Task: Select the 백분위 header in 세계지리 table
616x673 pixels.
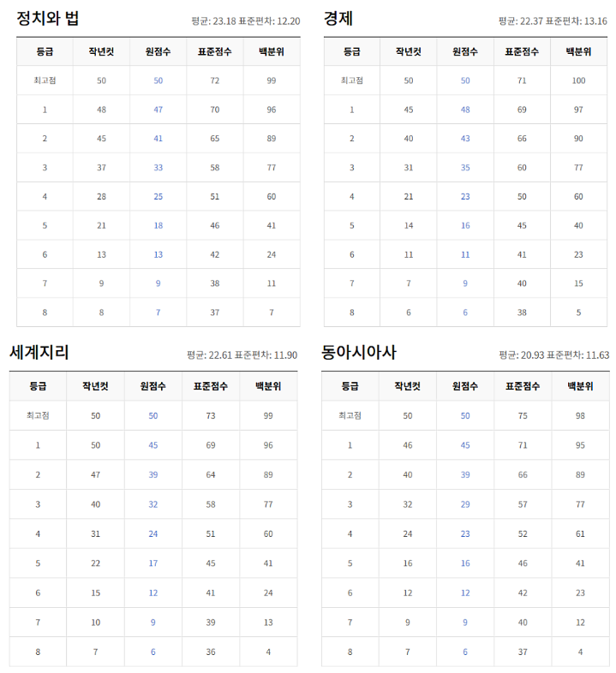Action: click(268, 386)
